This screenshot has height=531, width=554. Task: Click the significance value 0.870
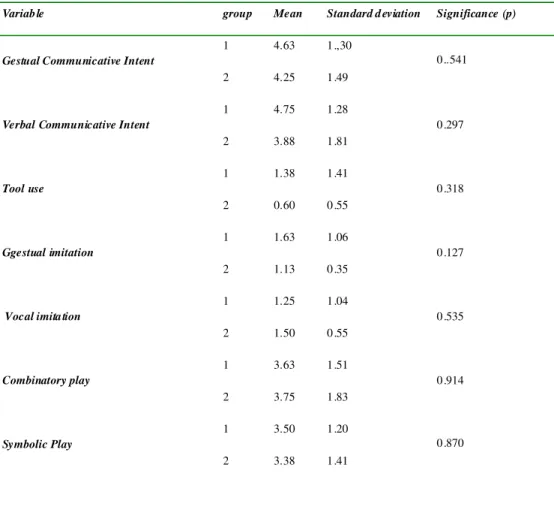[x=450, y=443]
